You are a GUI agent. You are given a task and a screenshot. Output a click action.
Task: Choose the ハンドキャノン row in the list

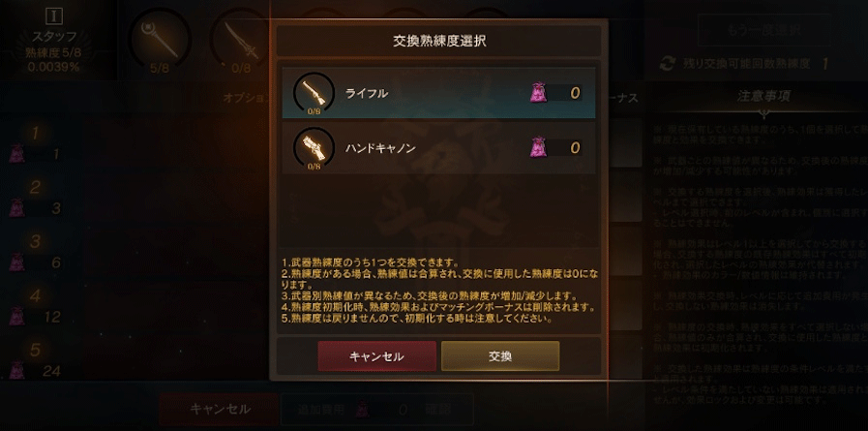[439, 148]
